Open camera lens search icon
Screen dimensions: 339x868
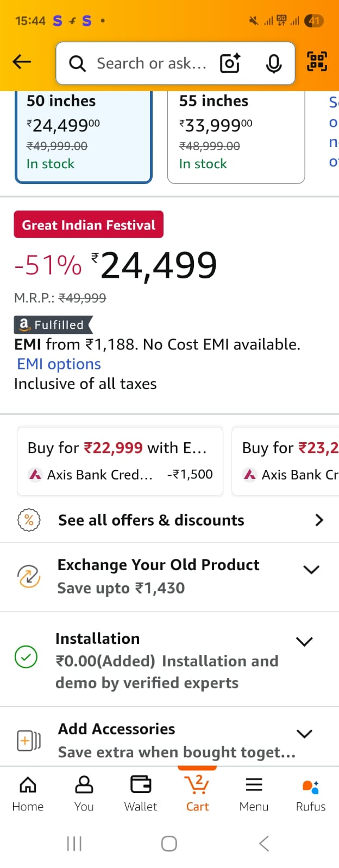click(230, 63)
